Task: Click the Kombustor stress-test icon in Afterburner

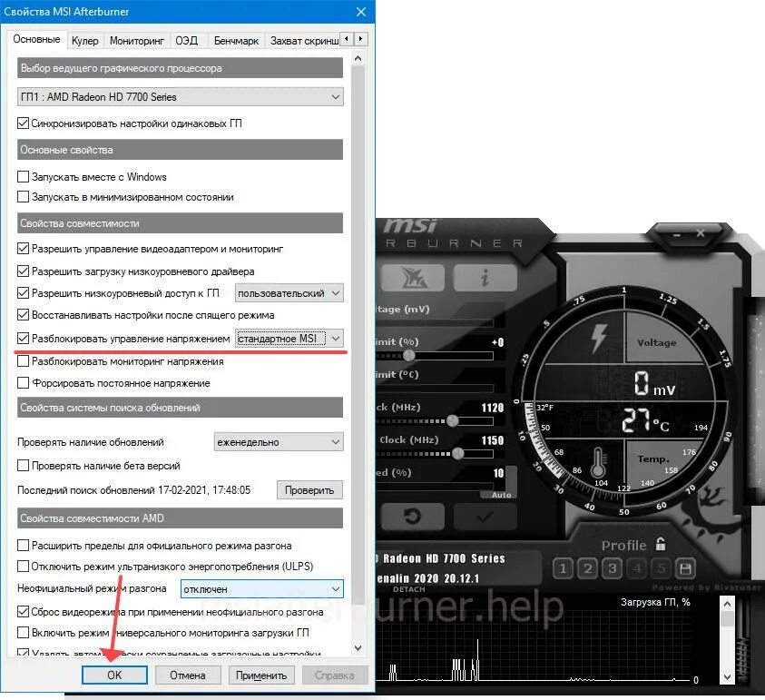Action: 413,277
